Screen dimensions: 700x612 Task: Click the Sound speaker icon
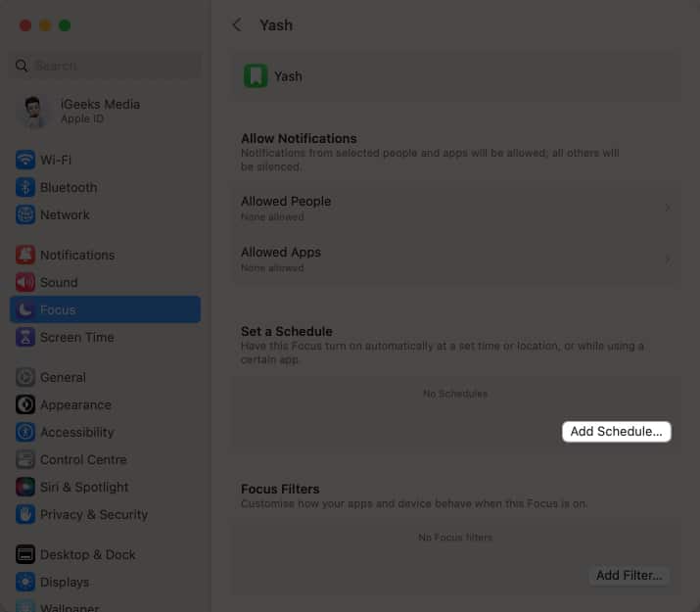click(25, 282)
